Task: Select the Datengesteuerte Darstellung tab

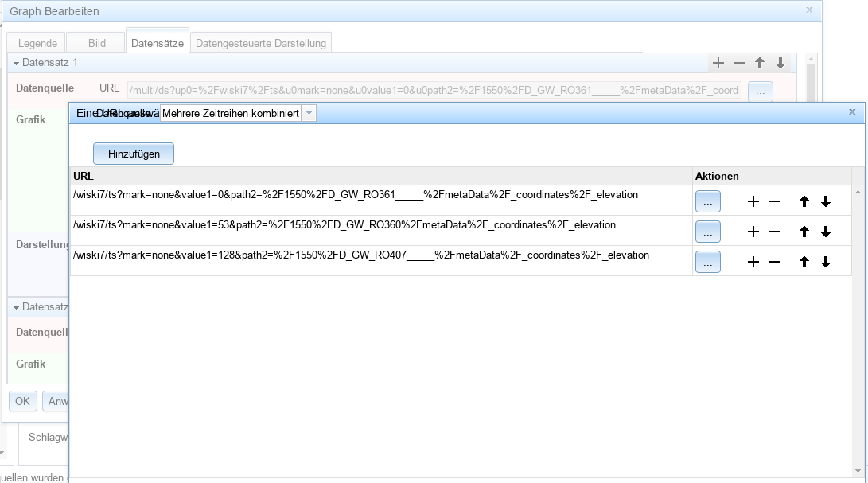Action: click(x=261, y=44)
